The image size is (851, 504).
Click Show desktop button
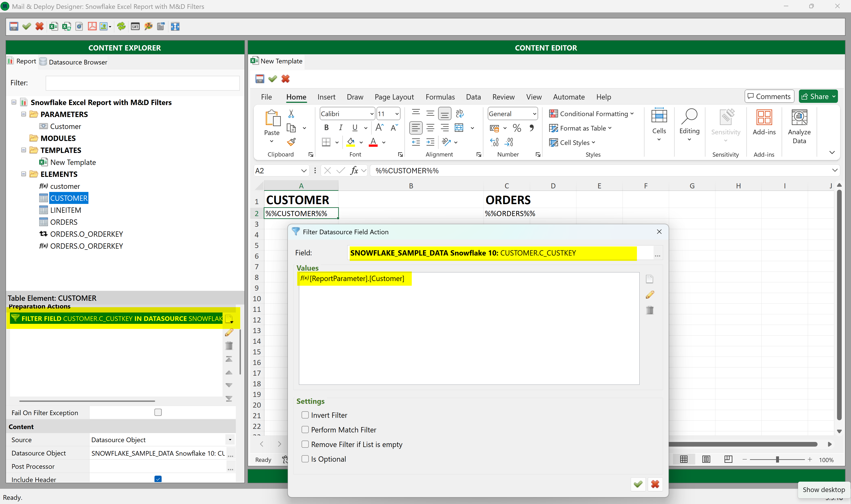(824, 489)
